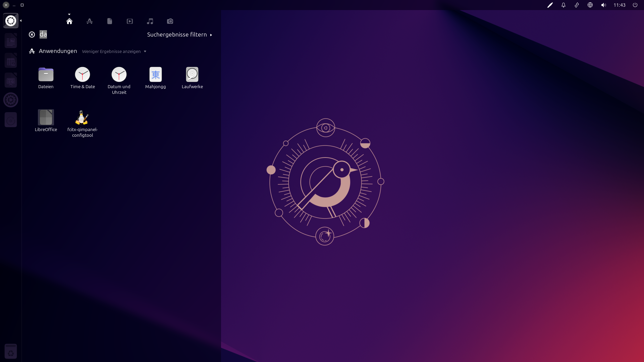The width and height of the screenshot is (644, 362).
Task: Switch to the Applications lens tab
Action: click(90, 21)
